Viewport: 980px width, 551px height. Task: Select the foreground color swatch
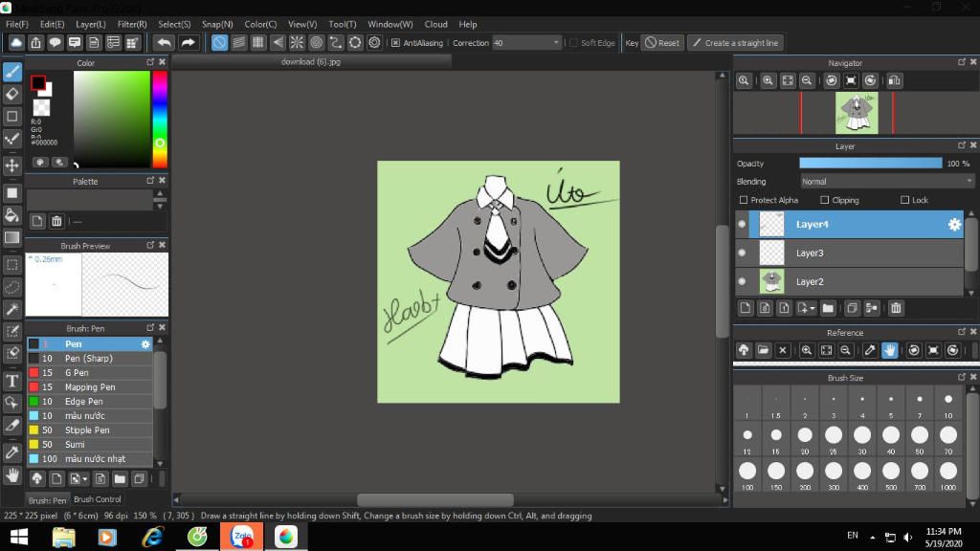click(38, 82)
